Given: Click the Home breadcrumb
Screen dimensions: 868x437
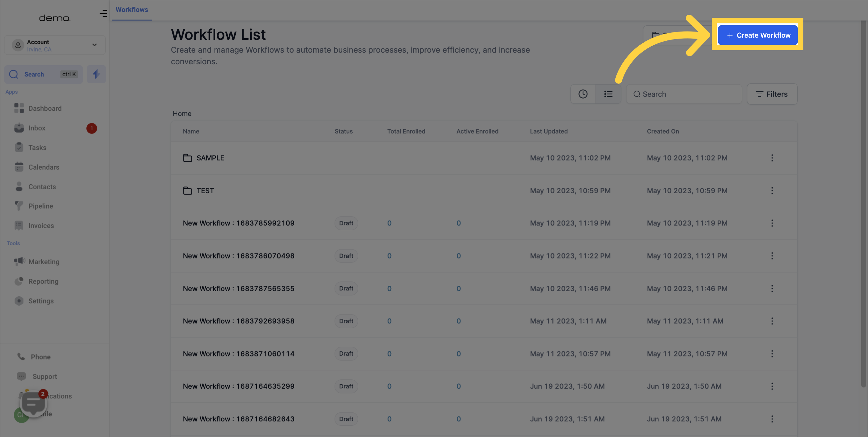Looking at the screenshot, I should pos(182,114).
